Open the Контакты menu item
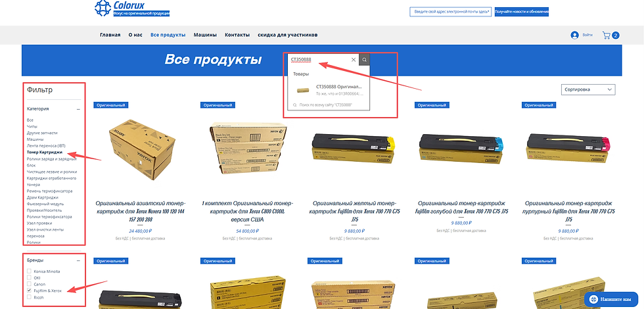Image resolution: width=644 pixels, height=309 pixels. (x=237, y=35)
